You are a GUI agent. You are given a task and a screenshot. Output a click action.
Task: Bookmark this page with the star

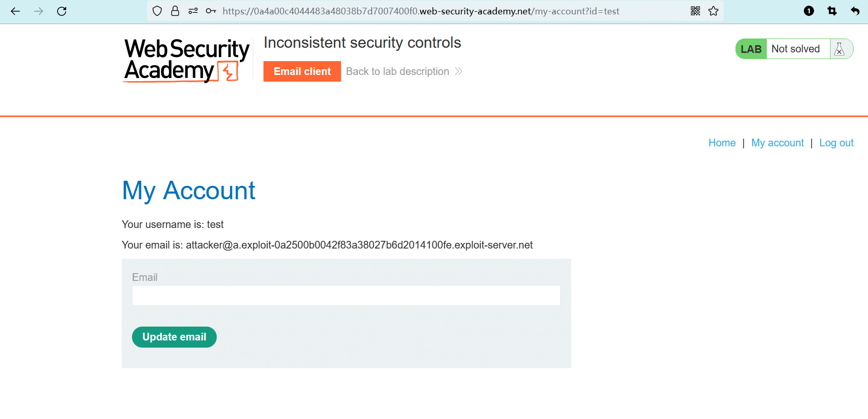tap(713, 11)
